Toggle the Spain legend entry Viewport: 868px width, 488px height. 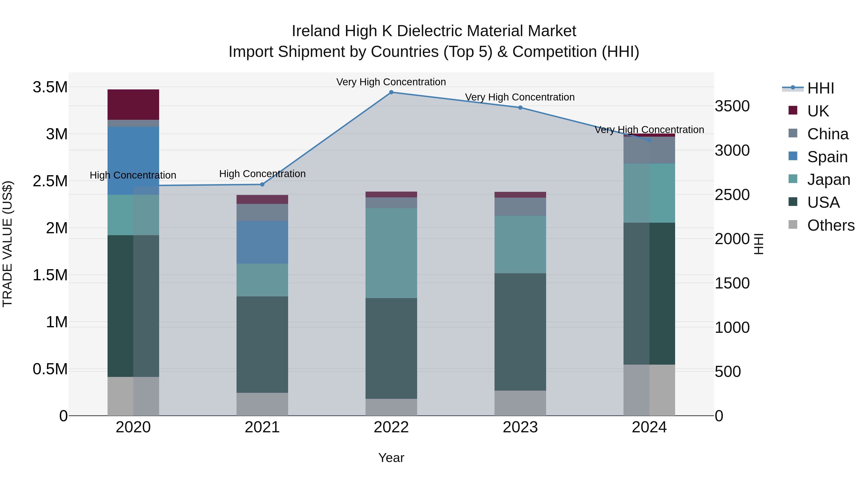(x=818, y=157)
